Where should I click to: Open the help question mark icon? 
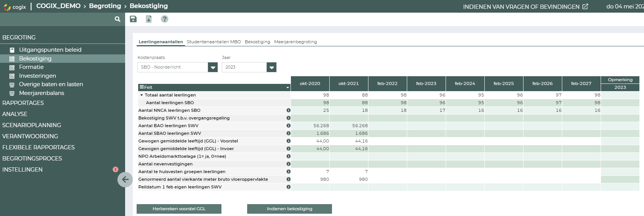[164, 19]
